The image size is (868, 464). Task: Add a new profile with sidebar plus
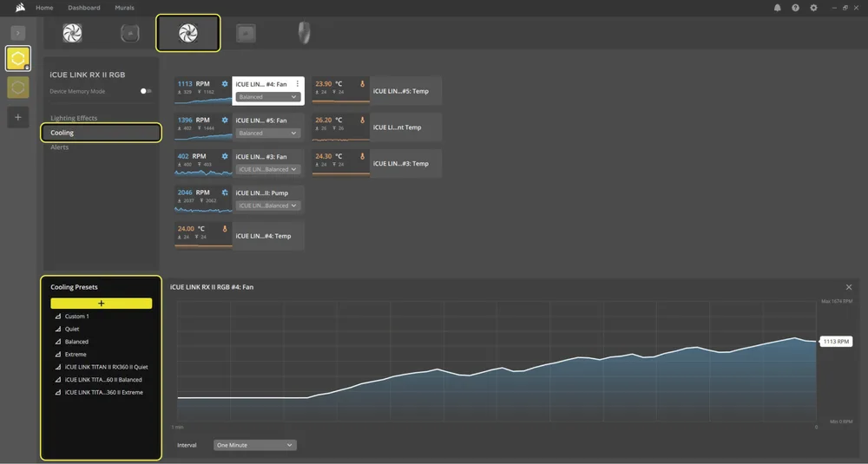tap(17, 117)
